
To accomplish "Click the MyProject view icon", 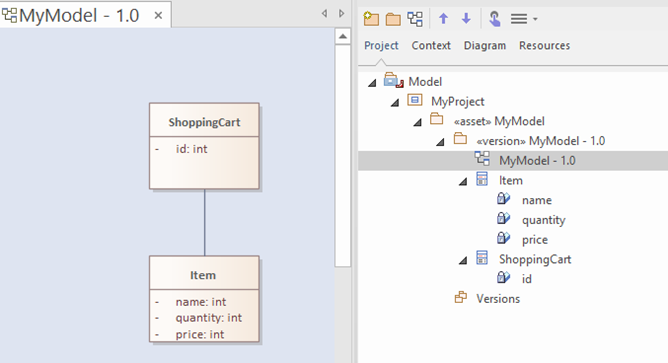I will pyautogui.click(x=415, y=100).
